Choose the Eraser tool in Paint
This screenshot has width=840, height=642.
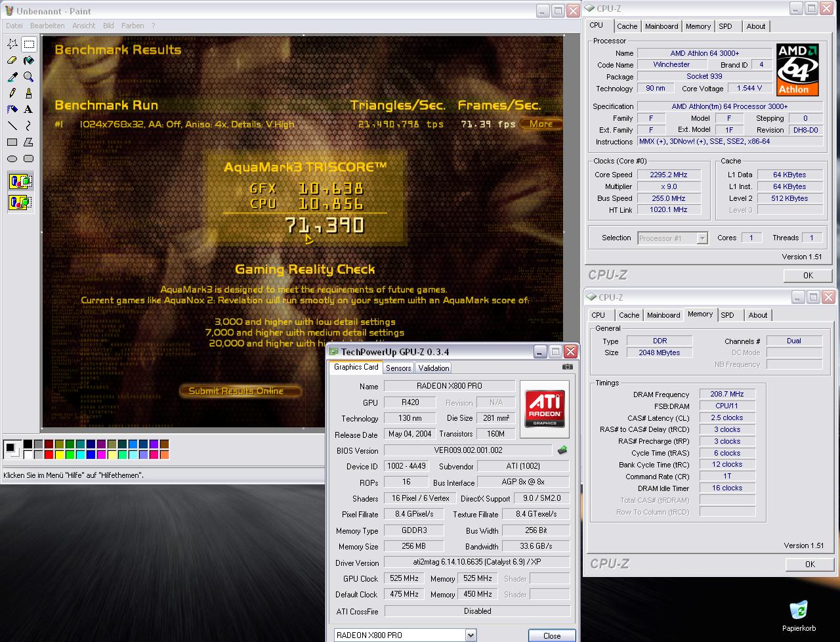[x=12, y=60]
